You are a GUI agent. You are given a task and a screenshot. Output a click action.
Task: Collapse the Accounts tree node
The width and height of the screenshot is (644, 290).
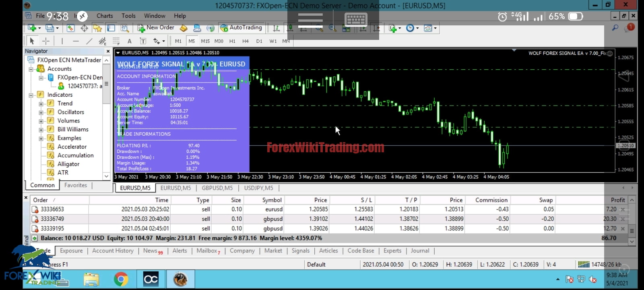click(31, 69)
